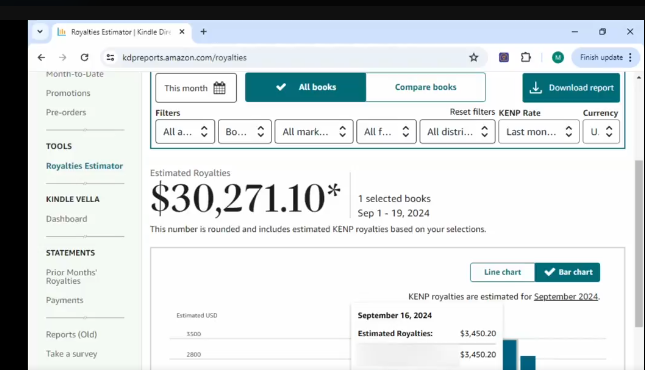The width and height of the screenshot is (645, 370).
Task: Open the All formats filter dropdown
Action: [x=386, y=132]
